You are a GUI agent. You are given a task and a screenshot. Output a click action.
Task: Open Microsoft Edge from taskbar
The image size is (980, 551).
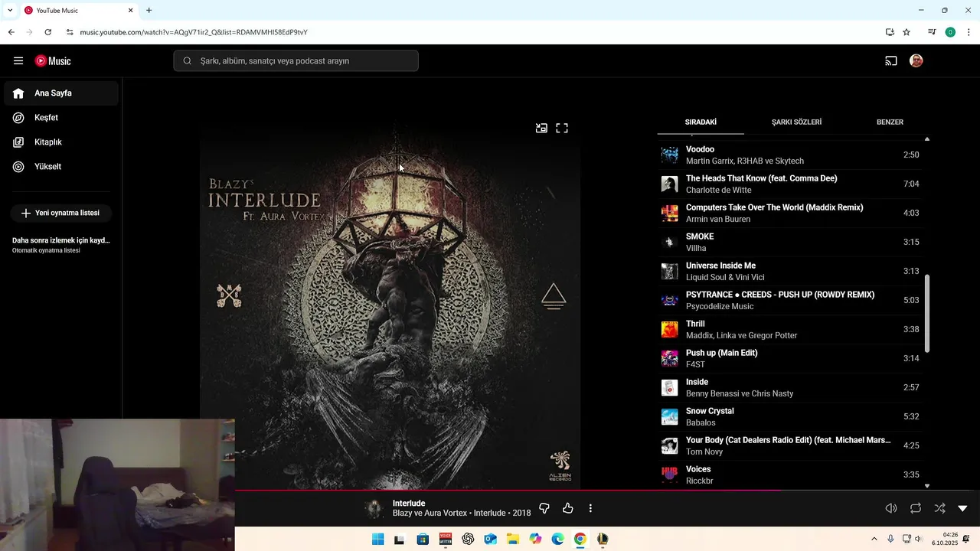[558, 539]
